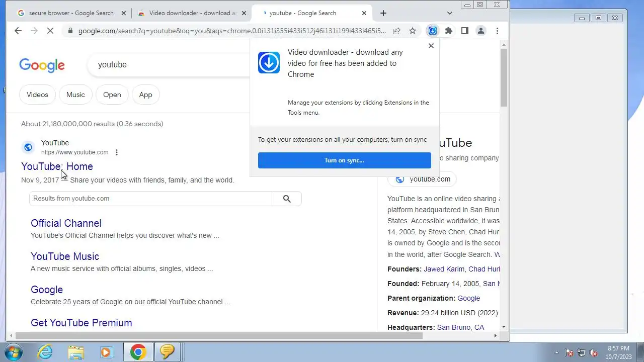This screenshot has height=362, width=644.
Task: Click the Chrome taskbar icon
Action: pyautogui.click(x=138, y=352)
